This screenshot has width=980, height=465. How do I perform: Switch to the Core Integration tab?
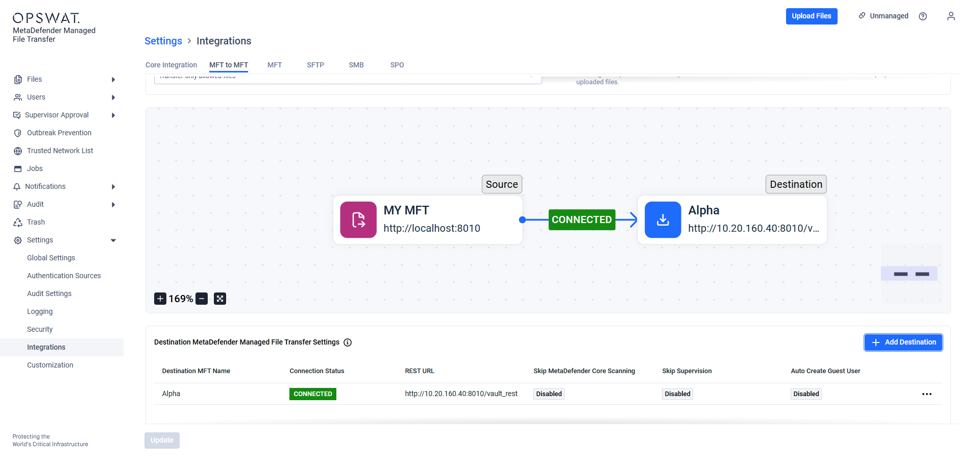point(171,65)
